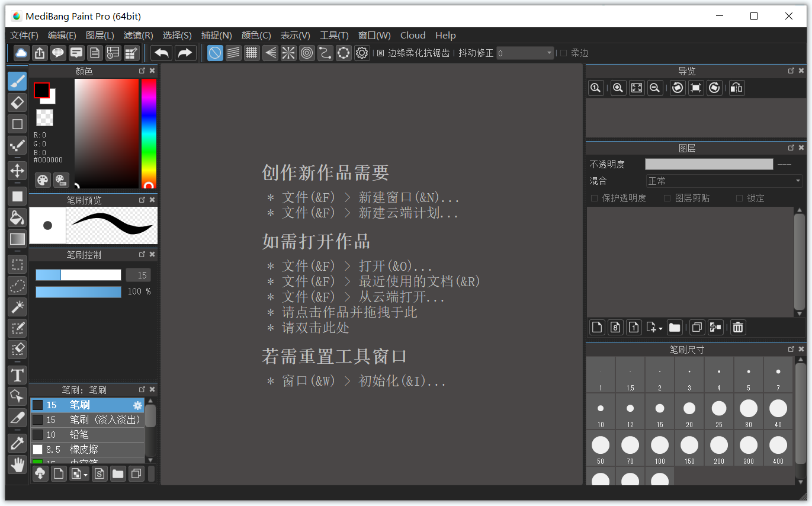This screenshot has height=506, width=812.
Task: Click the brush size value field 15
Action: coord(138,275)
